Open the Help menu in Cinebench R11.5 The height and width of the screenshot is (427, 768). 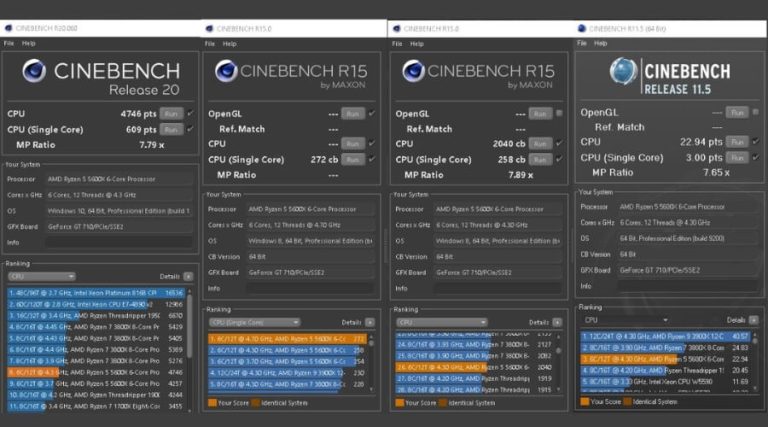pos(602,43)
